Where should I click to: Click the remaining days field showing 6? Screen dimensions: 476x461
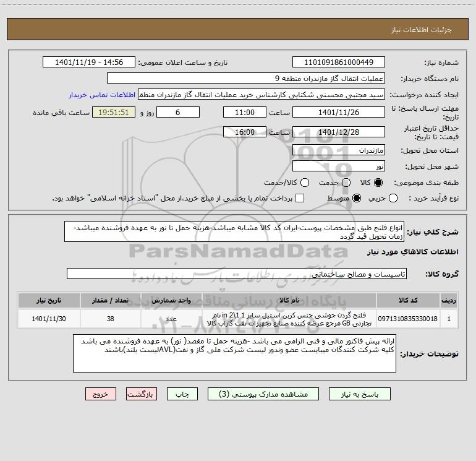pos(178,112)
